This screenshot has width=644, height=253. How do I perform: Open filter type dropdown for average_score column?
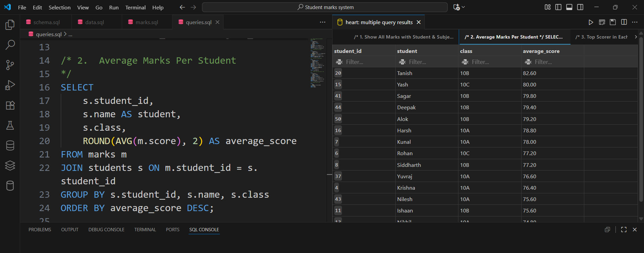[528, 62]
